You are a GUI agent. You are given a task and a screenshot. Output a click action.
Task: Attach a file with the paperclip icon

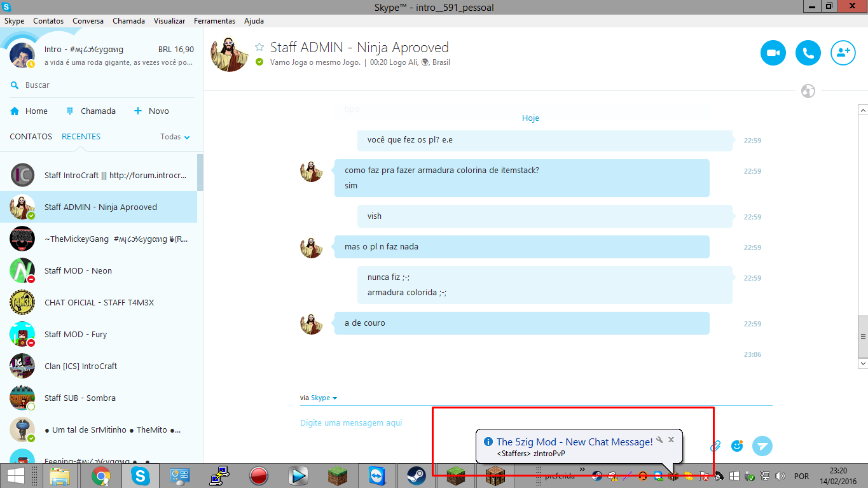pos(715,446)
